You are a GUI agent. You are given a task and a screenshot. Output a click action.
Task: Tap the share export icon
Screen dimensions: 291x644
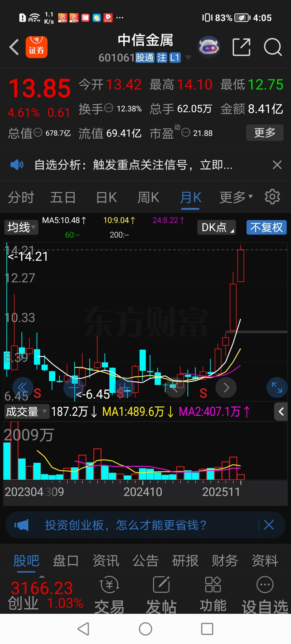click(x=241, y=47)
